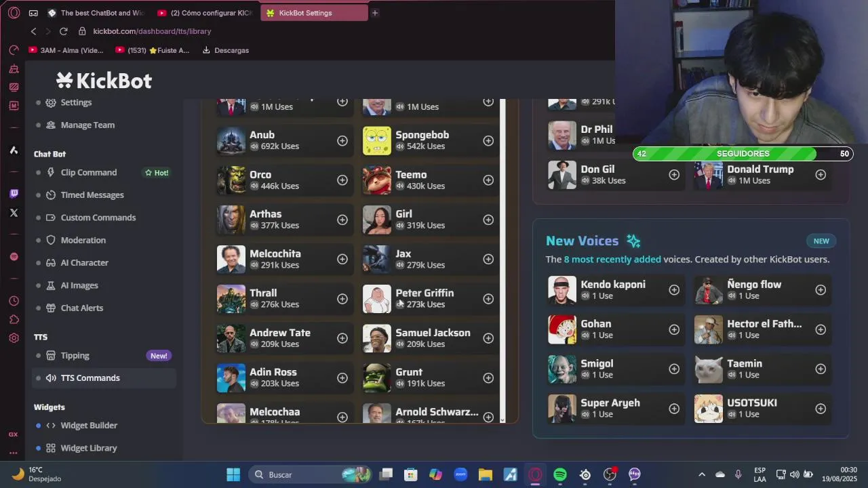Open the 3AM - Alma bookmark

coord(66,50)
